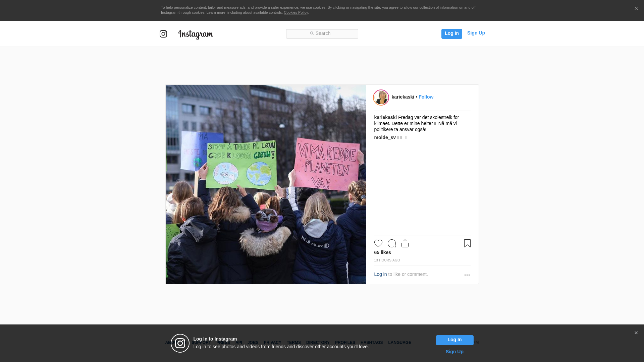Click the Sign Up header link

476,33
